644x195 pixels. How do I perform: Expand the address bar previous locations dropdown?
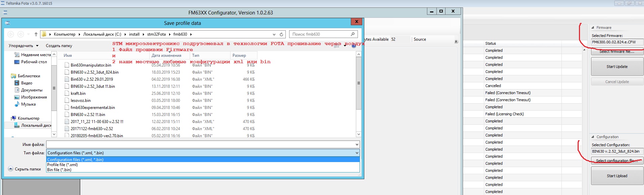click(274, 34)
